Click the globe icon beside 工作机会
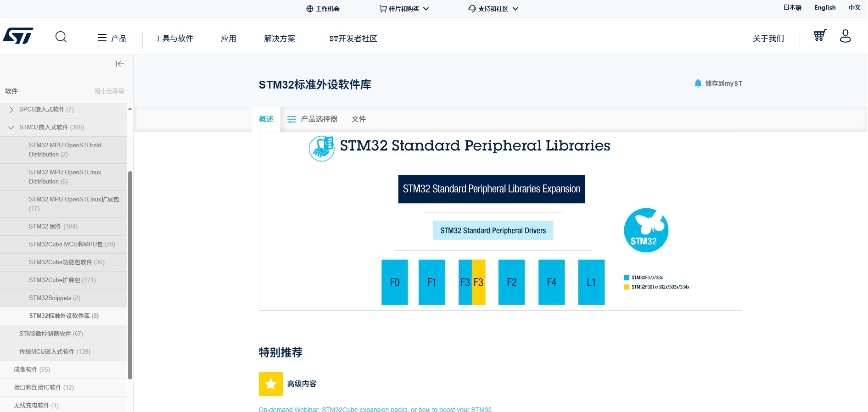Viewport: 868px width, 412px height. coord(310,9)
